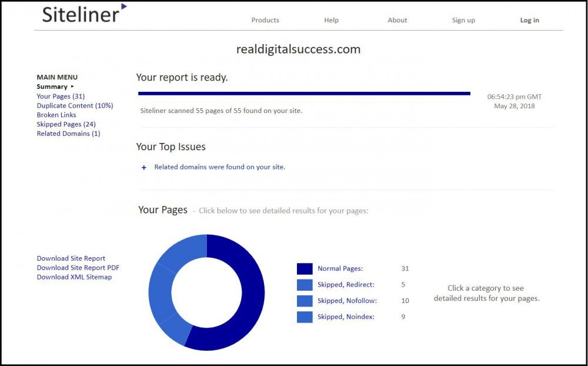Click the 'Your Top Issues' heading
Screen dimensions: 588x366
(171, 147)
